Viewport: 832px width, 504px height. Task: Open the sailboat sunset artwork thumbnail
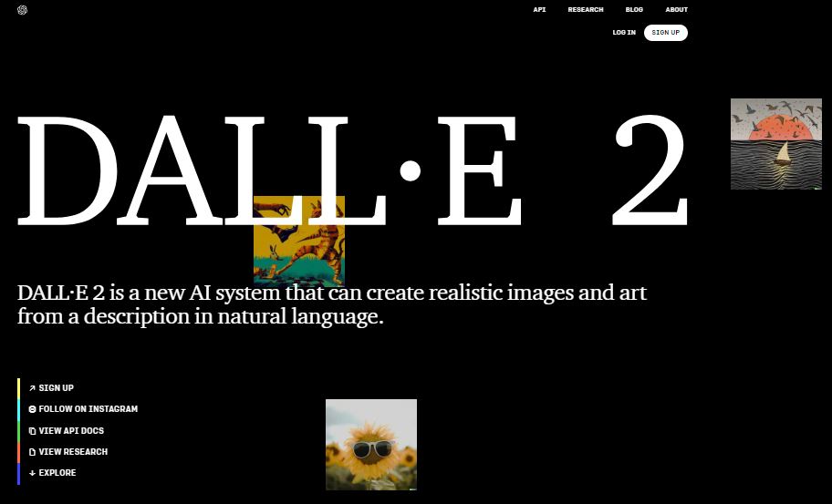click(x=776, y=144)
